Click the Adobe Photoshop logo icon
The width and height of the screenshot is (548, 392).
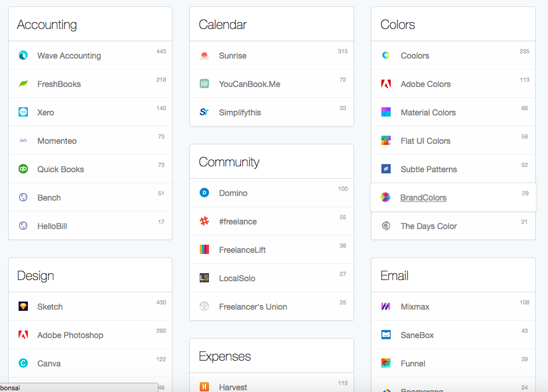tap(23, 335)
